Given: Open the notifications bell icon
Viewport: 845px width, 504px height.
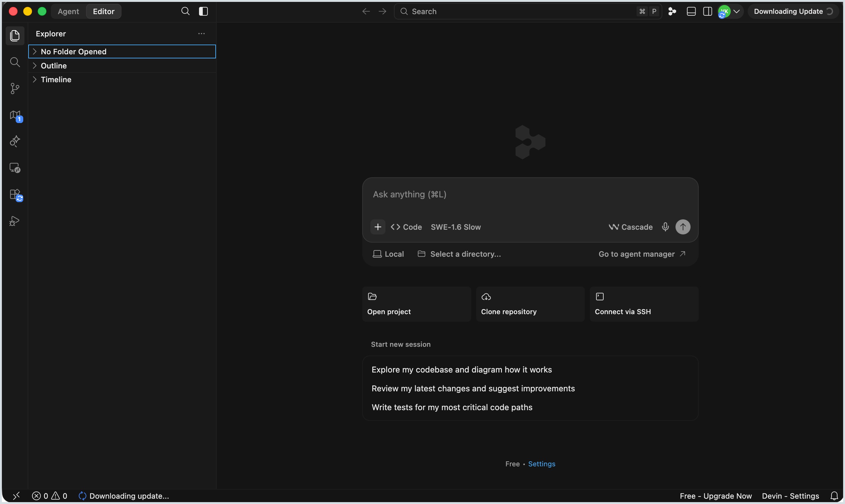Looking at the screenshot, I should (x=834, y=496).
